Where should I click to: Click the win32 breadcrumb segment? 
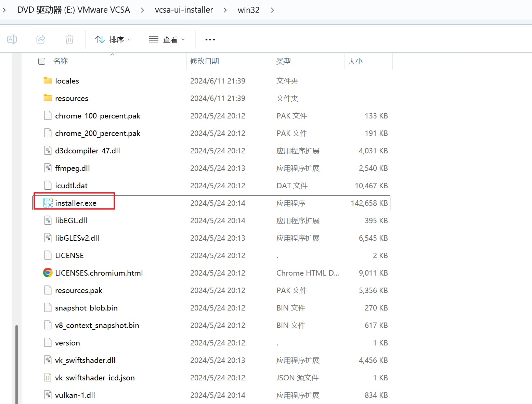click(x=249, y=10)
